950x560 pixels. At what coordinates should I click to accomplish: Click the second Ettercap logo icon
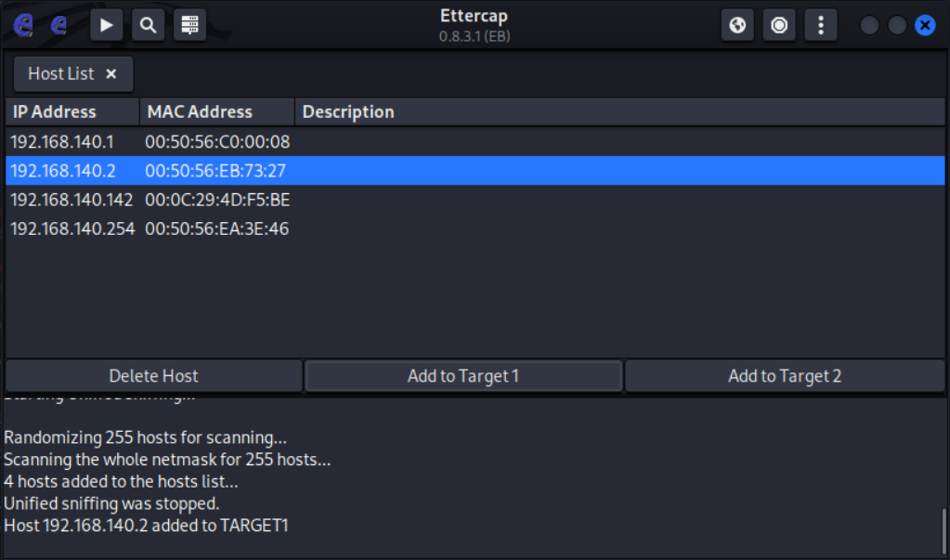coord(59,25)
